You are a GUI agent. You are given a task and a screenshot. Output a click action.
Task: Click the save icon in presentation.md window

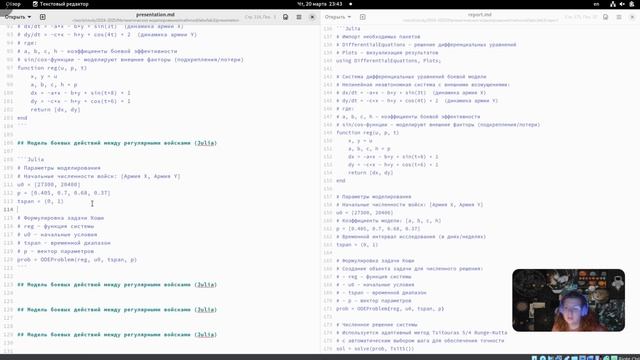286,17
